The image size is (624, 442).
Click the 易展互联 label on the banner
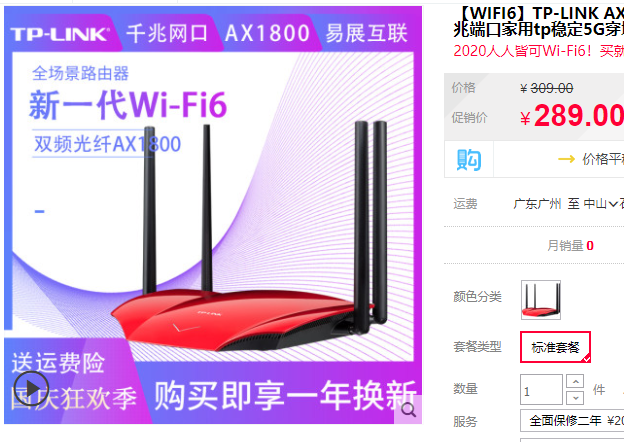coord(367,33)
